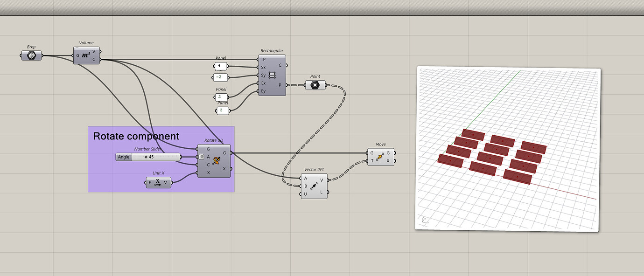
Task: Click the panel containing value 2
Action: 220,97
